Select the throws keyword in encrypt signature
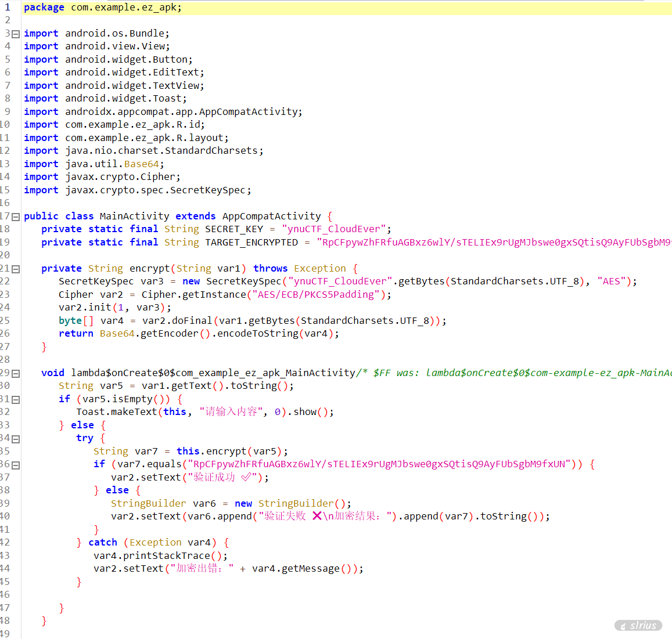This screenshot has width=672, height=639. 270,269
